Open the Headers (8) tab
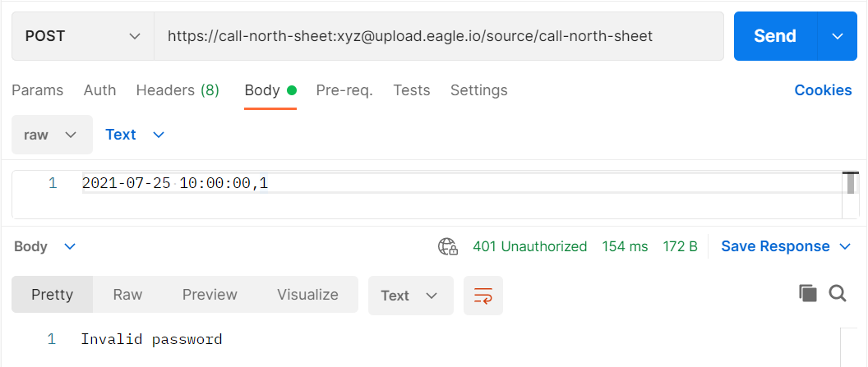 point(178,90)
